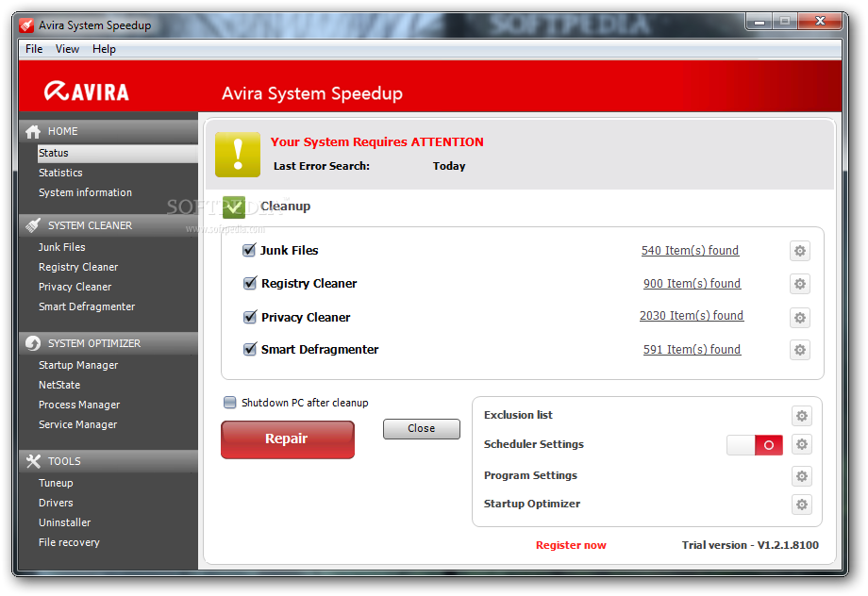Viewport: 868px width, 596px height.
Task: Open the File menu
Action: click(x=34, y=49)
